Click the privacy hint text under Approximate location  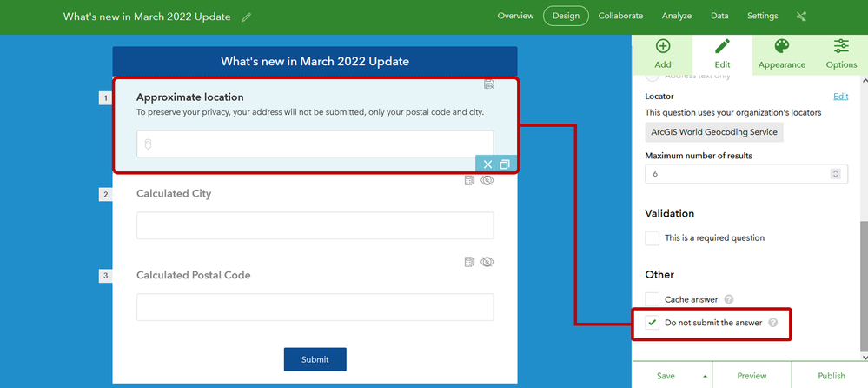pyautogui.click(x=310, y=112)
